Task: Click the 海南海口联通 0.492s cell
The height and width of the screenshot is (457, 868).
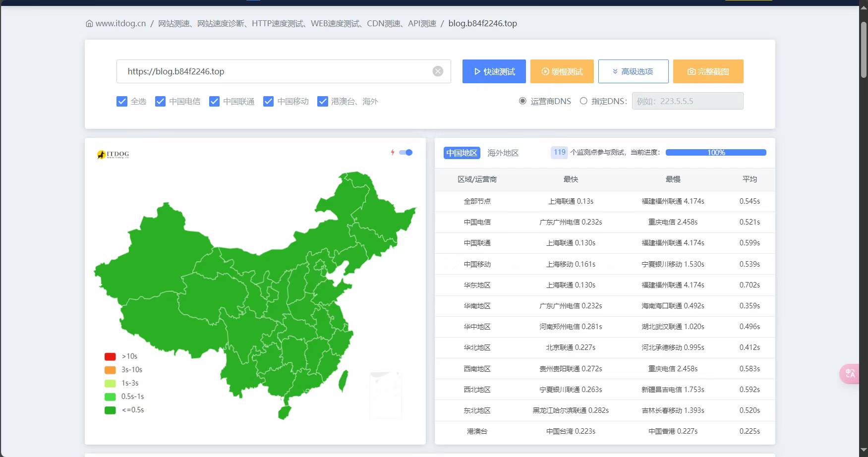Action: (673, 306)
